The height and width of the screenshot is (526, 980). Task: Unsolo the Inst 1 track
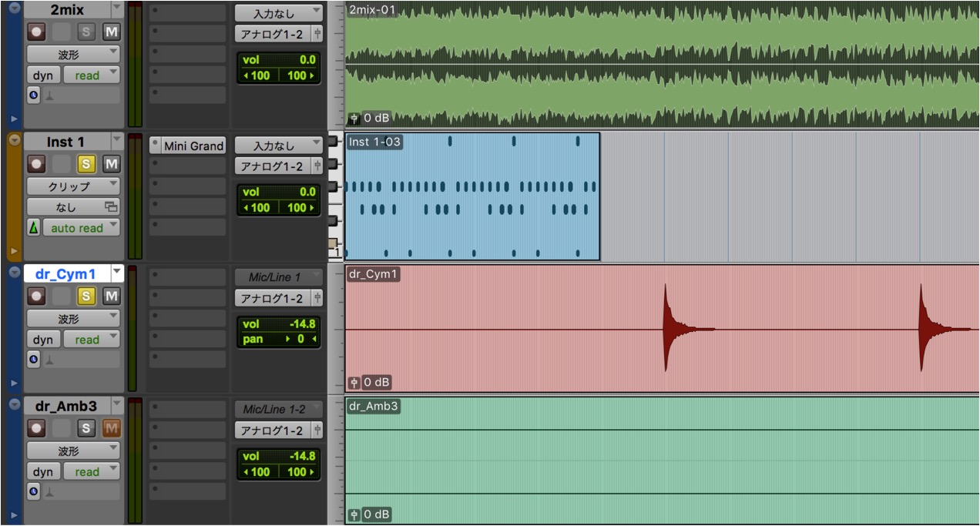pyautogui.click(x=86, y=164)
